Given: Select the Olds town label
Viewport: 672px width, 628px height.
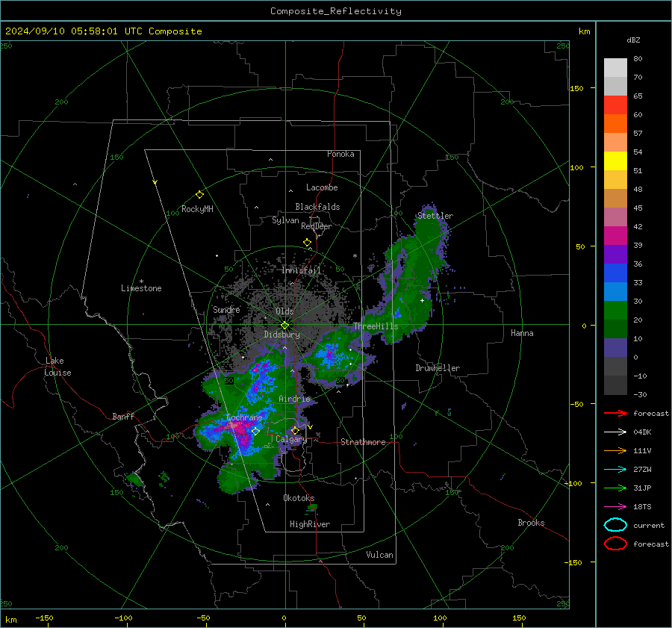Looking at the screenshot, I should point(284,311).
